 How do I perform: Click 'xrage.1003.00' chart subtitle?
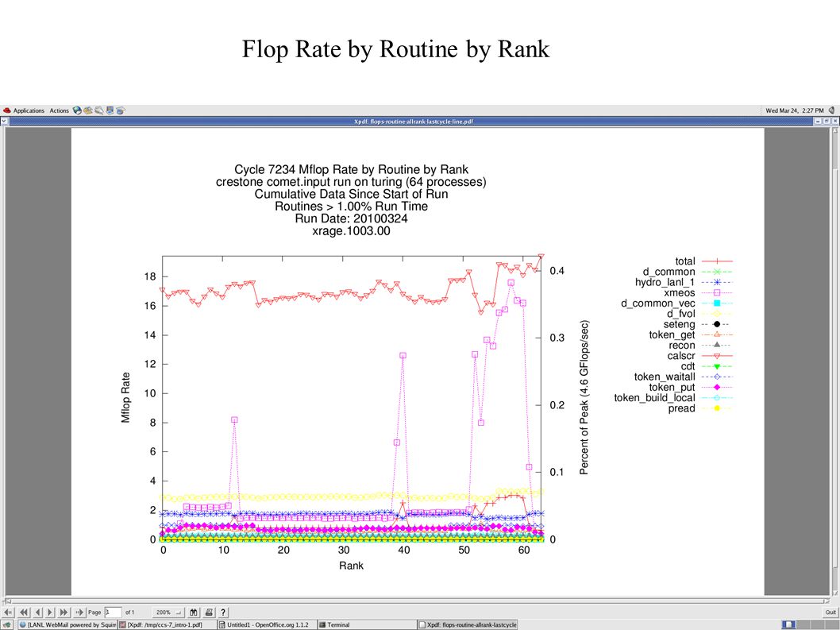tap(352, 231)
